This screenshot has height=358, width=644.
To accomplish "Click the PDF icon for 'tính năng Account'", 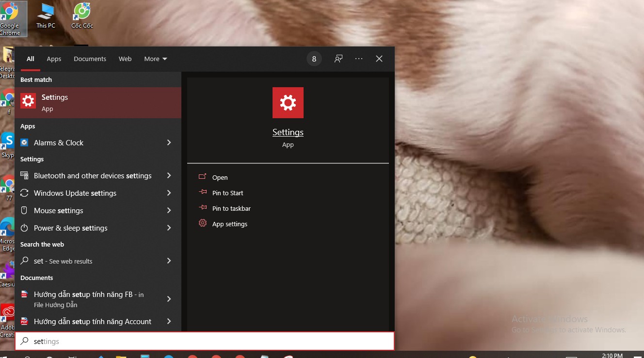I will pyautogui.click(x=24, y=321).
